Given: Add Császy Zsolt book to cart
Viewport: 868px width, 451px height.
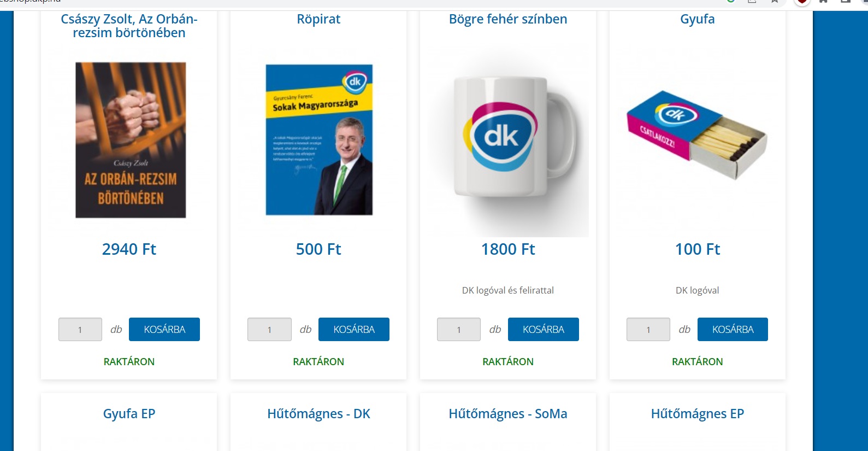Looking at the screenshot, I should click(164, 330).
